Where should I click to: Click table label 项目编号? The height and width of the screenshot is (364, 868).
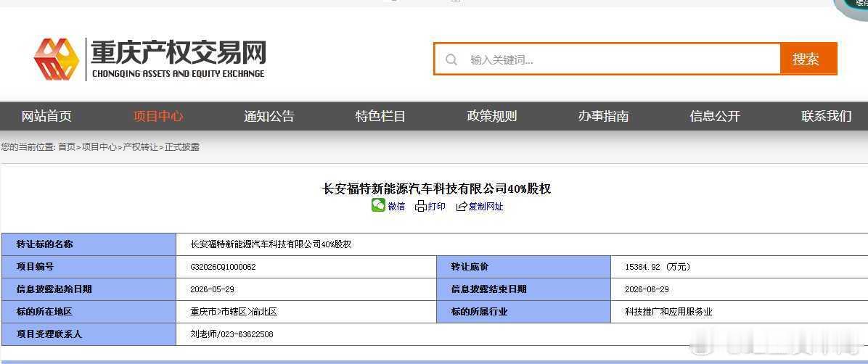coord(35,267)
